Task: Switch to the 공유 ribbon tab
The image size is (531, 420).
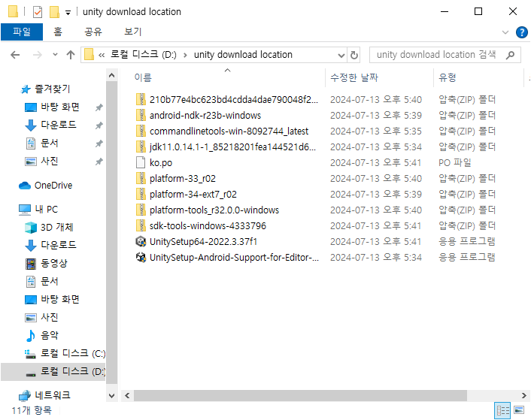Action: click(x=93, y=32)
